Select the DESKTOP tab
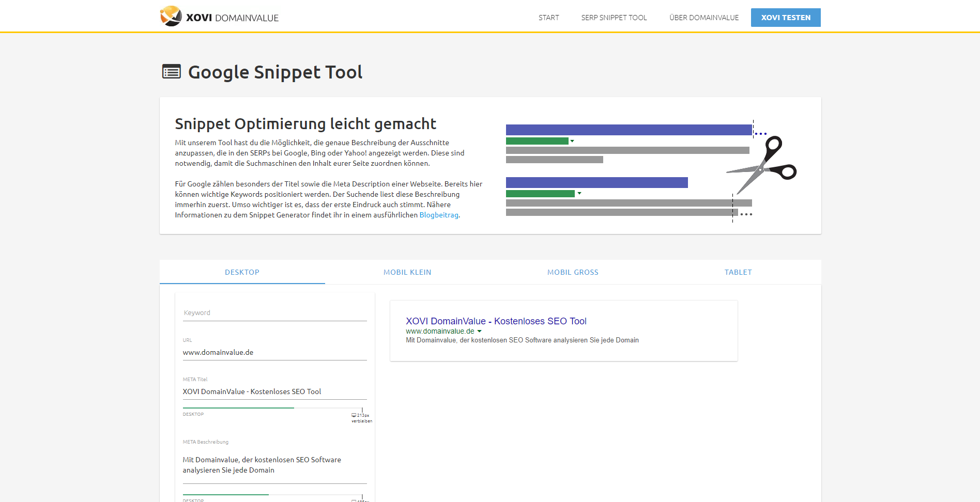This screenshot has width=980, height=502. (x=242, y=272)
